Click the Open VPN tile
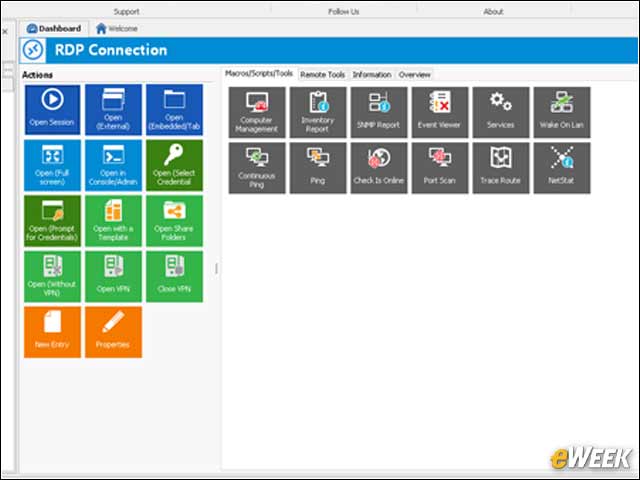Viewport: 640px width, 480px height. coord(113,276)
